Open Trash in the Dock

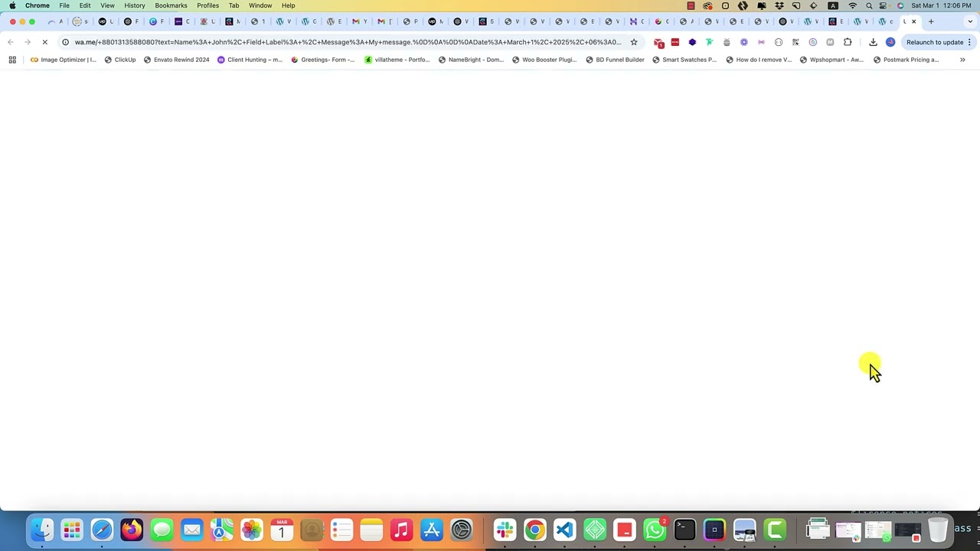click(938, 530)
